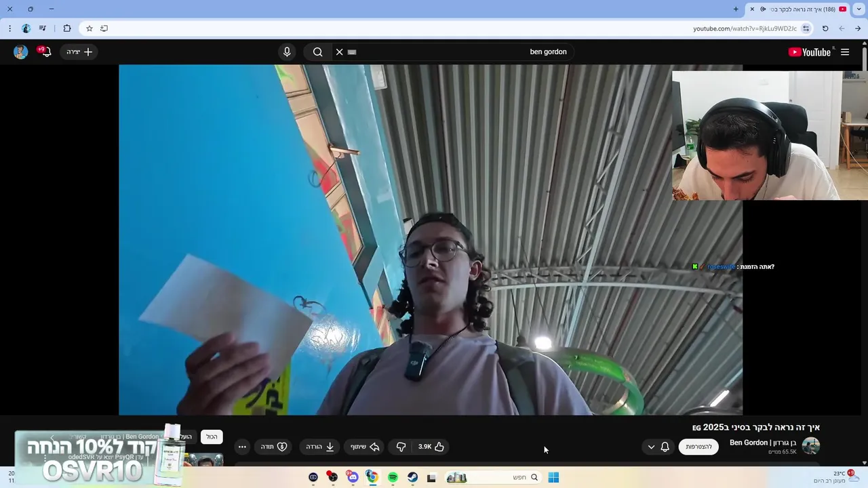The width and height of the screenshot is (868, 488).
Task: Clear the search box with the X
Action: tap(340, 52)
